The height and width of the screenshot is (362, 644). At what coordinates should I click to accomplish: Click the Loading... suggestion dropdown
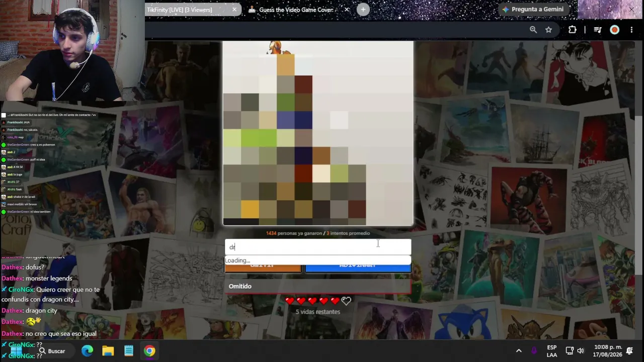pos(318,260)
